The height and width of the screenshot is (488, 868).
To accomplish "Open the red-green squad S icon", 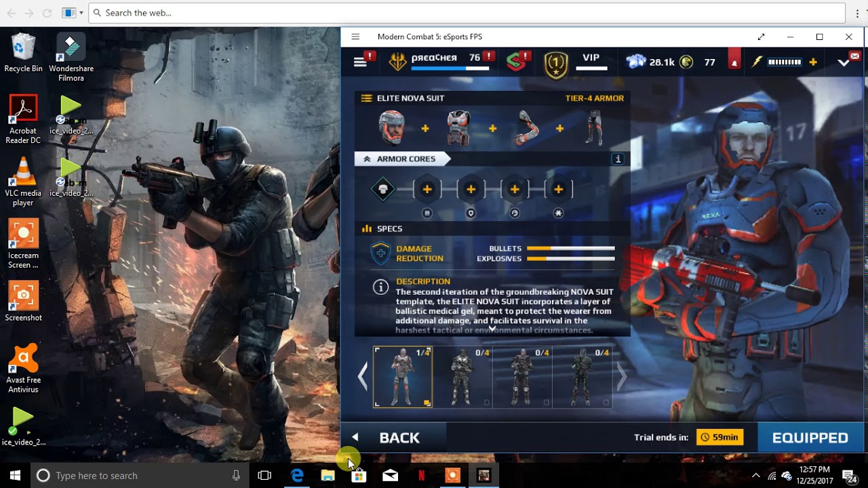I will pyautogui.click(x=517, y=62).
